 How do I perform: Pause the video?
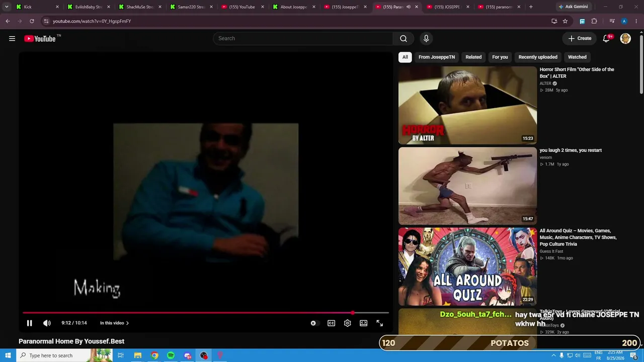coord(29,323)
